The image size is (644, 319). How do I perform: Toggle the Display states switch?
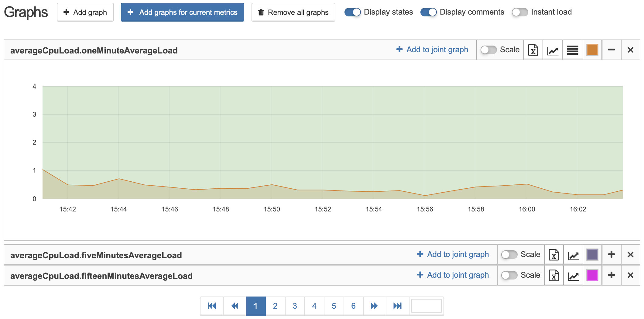click(352, 12)
